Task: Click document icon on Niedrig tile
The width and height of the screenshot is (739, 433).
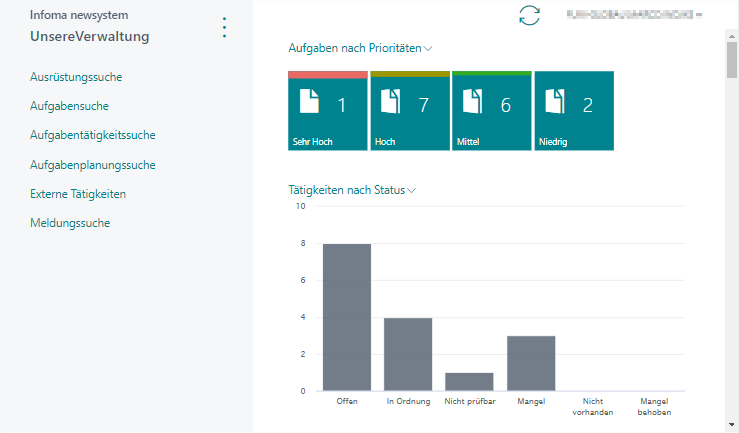Action: (x=557, y=102)
